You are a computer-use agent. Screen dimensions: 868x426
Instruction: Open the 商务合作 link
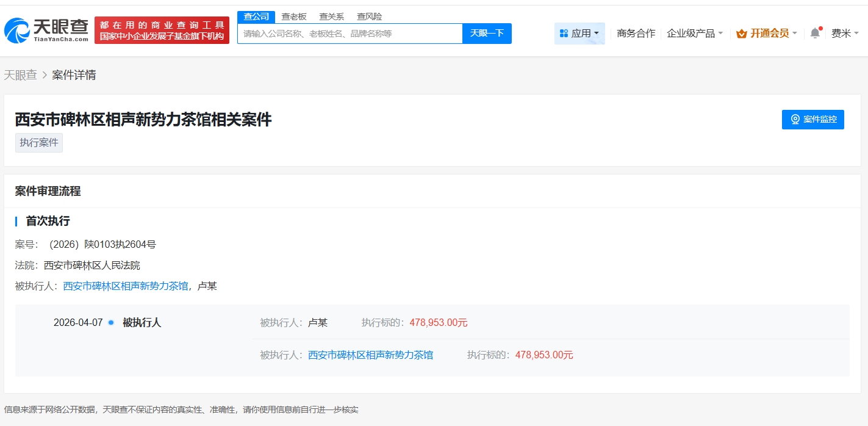(x=636, y=34)
